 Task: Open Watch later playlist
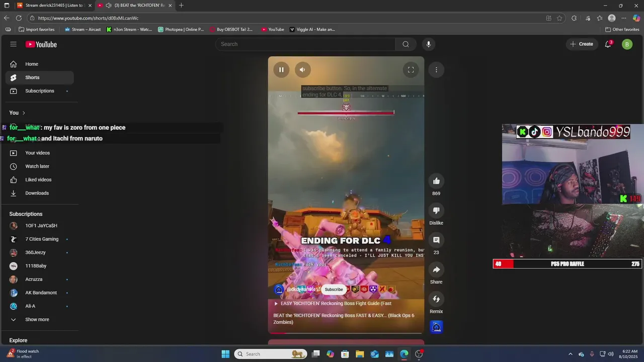click(x=39, y=166)
